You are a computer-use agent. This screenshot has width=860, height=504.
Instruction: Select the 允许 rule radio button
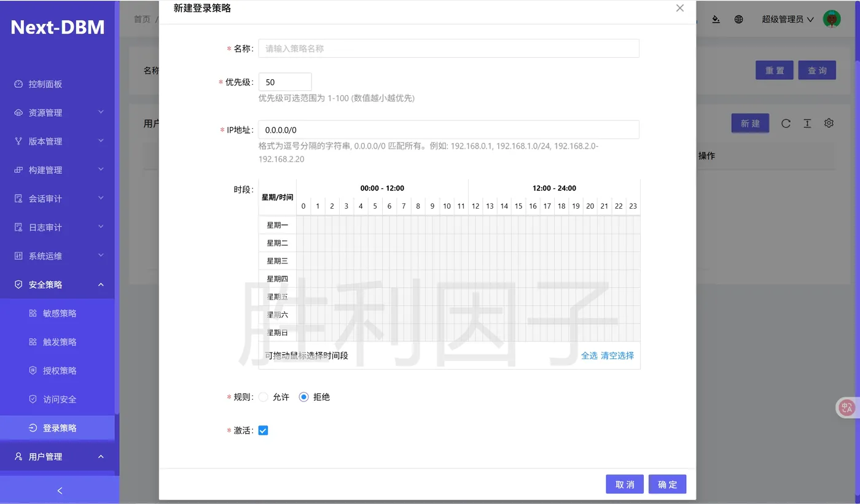(264, 397)
